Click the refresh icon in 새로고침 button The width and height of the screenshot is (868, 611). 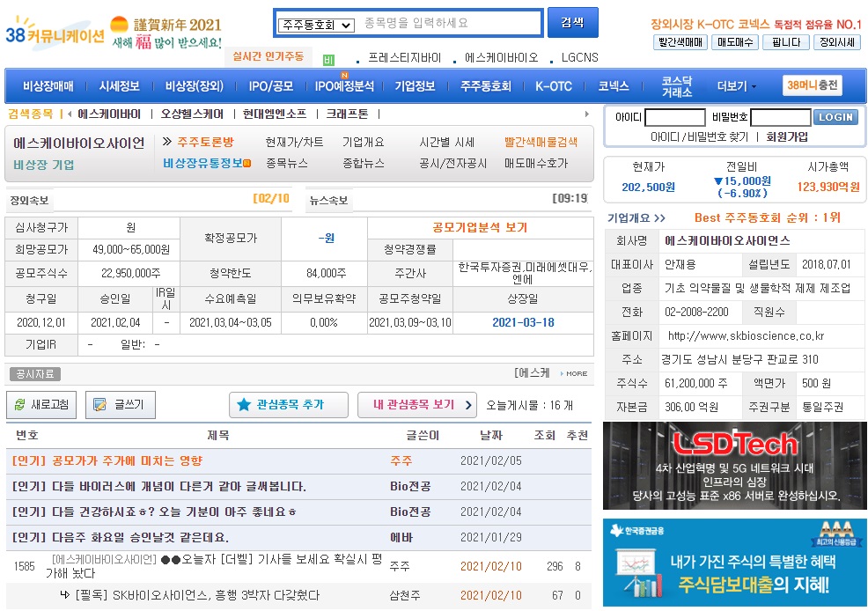point(20,405)
